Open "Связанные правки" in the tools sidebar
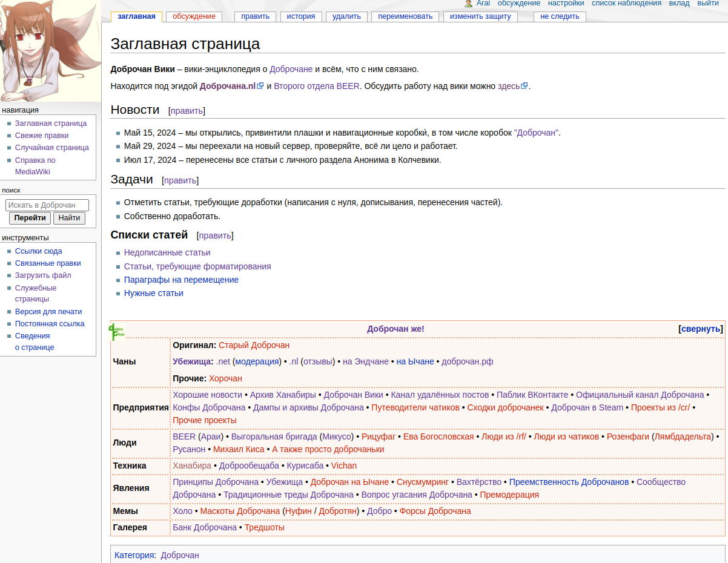The width and height of the screenshot is (728, 563). [x=48, y=263]
